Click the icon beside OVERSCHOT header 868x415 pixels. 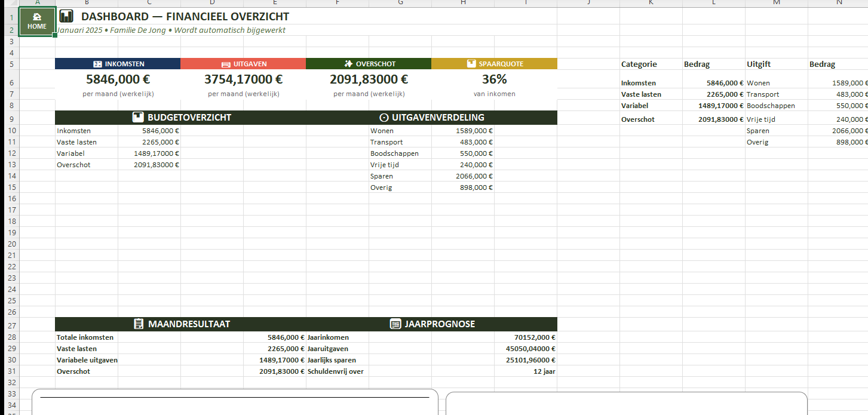coord(348,64)
